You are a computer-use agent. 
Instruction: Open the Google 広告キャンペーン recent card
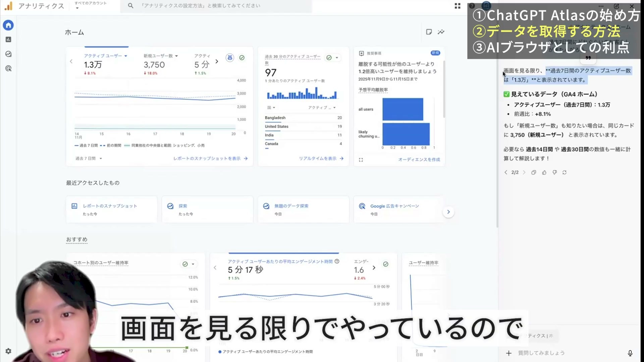[398, 209]
